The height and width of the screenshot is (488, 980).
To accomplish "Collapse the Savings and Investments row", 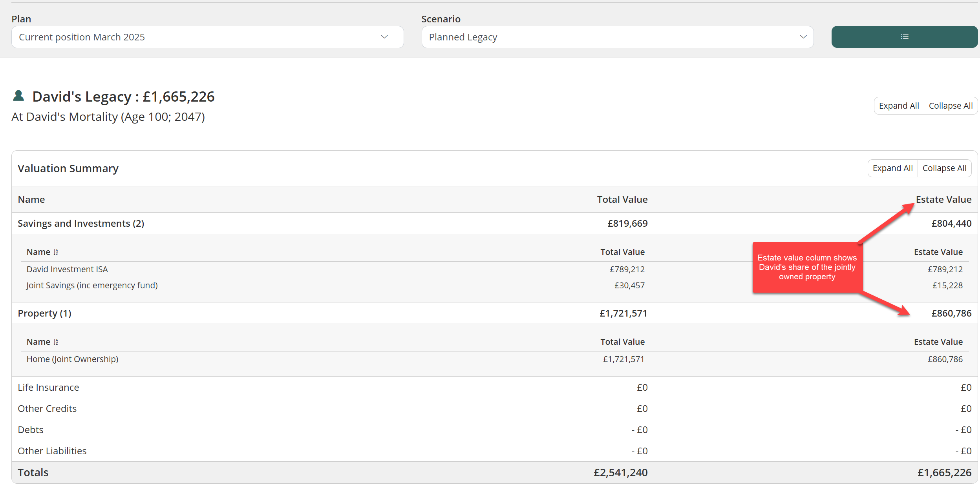I will pos(81,224).
